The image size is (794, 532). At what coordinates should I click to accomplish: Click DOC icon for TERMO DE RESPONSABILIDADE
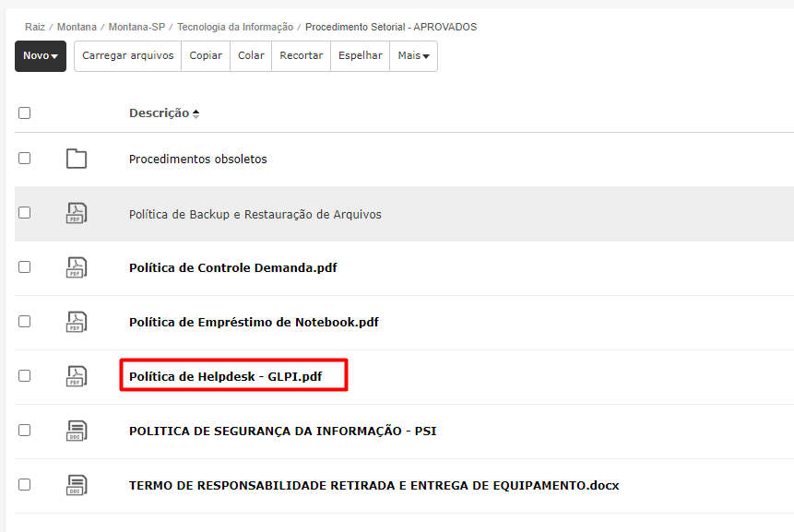77,484
